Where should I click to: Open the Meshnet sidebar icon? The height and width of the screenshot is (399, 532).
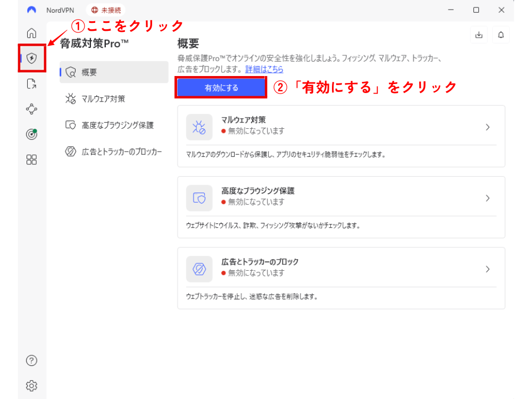coord(31,109)
